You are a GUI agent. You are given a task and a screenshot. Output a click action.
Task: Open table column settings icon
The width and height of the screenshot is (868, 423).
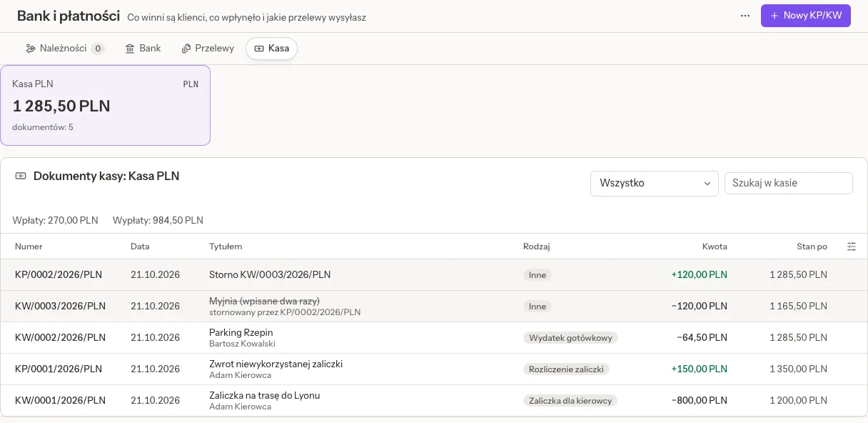pyautogui.click(x=852, y=247)
